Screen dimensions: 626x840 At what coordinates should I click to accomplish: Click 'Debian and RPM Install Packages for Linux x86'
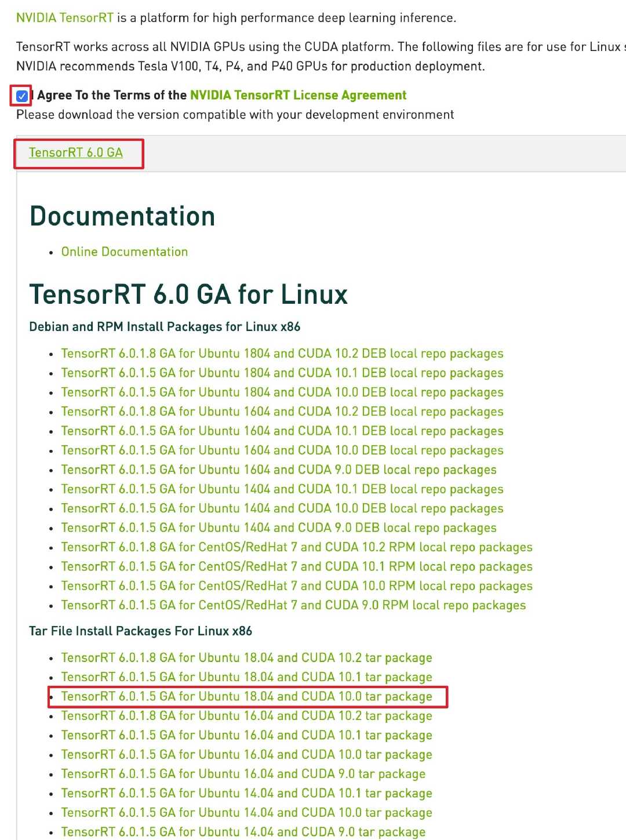[165, 327]
